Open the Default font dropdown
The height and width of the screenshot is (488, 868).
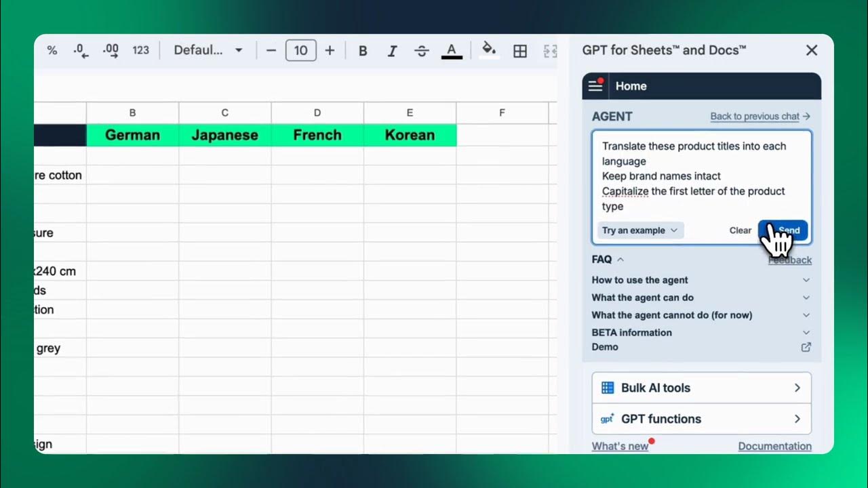[208, 50]
